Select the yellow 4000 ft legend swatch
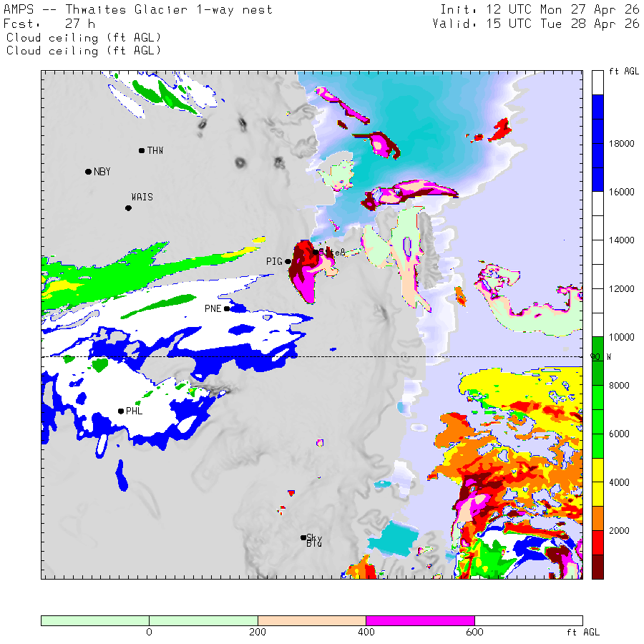 click(x=597, y=482)
